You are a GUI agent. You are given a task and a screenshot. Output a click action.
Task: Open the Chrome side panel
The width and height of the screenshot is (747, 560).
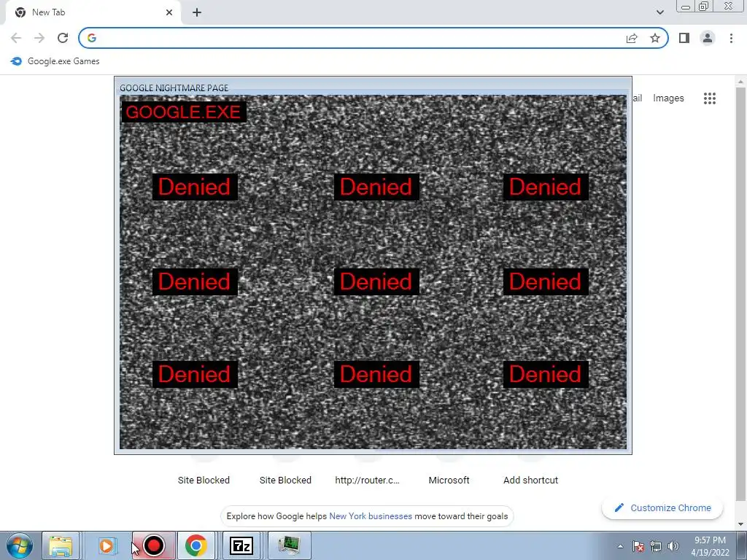684,38
